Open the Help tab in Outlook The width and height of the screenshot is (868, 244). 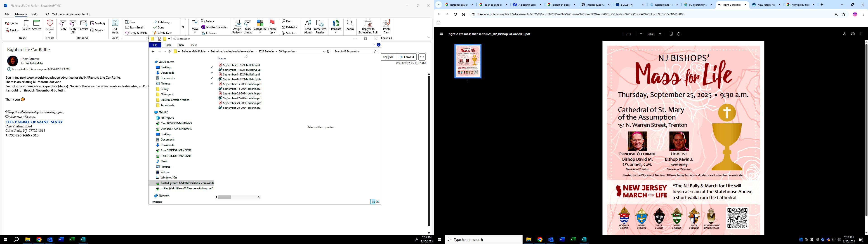click(34, 14)
